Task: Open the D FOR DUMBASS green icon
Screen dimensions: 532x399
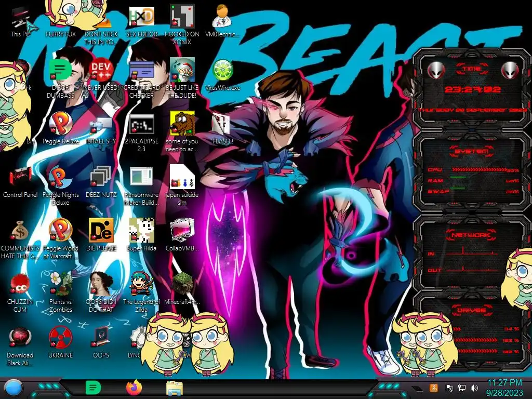Action: (60, 79)
